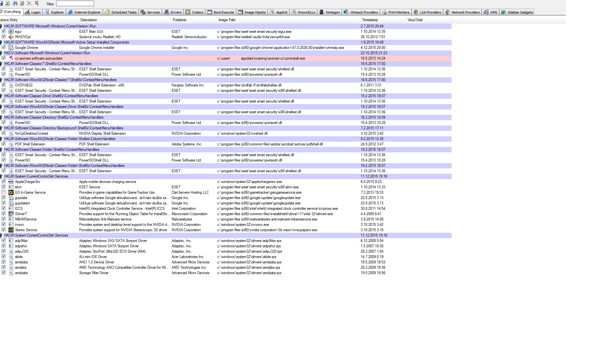Image resolution: width=616 pixels, height=364 pixels.
Task: Click the Stereo Service NVIDIA icon
Action: click(x=11, y=230)
